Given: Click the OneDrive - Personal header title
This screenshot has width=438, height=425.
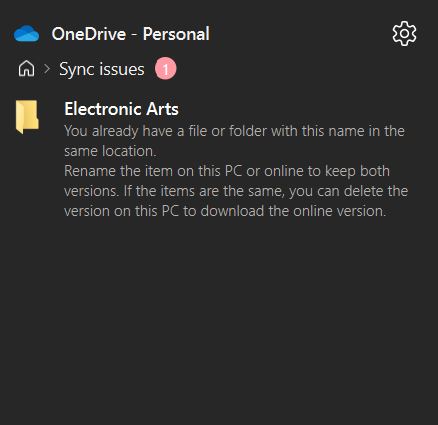Looking at the screenshot, I should pos(131,34).
